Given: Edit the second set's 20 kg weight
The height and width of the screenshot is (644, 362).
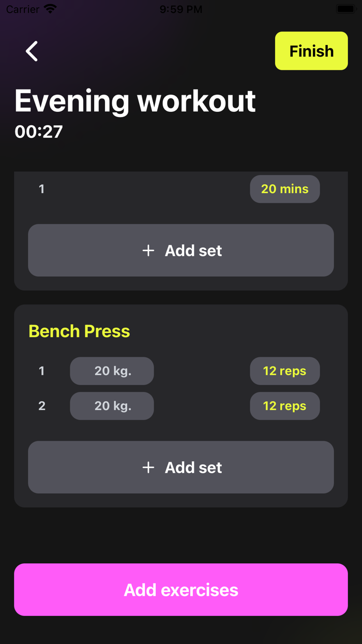Looking at the screenshot, I should click(112, 406).
